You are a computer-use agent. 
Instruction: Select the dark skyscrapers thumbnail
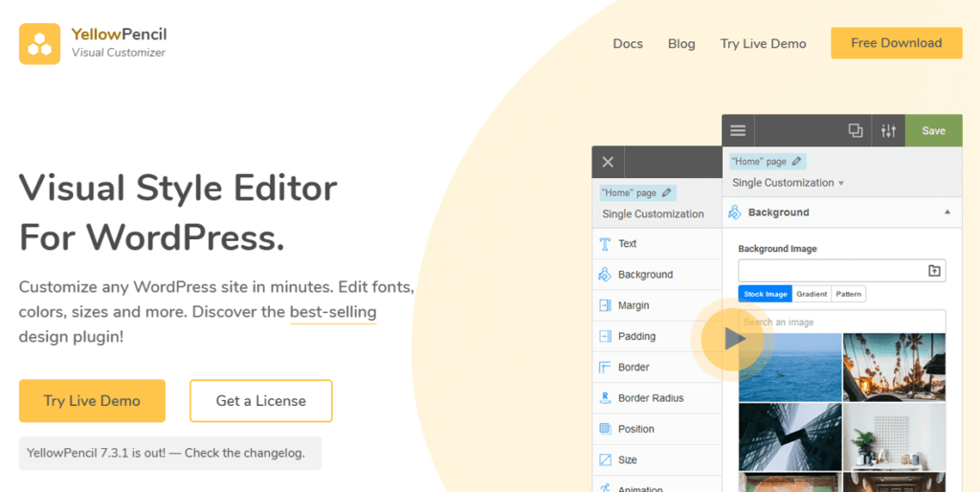click(790, 436)
